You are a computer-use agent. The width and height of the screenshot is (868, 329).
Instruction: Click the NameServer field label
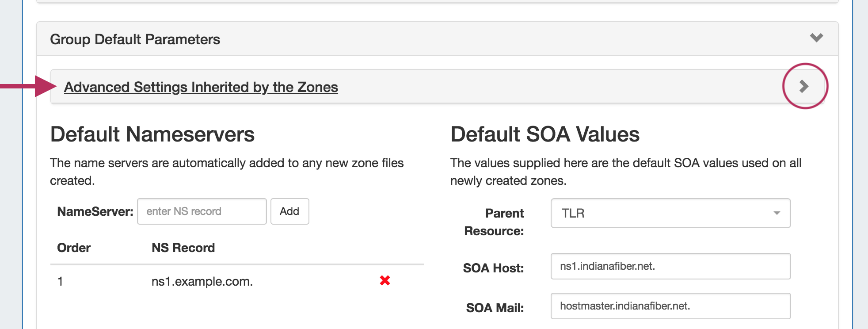pyautogui.click(x=95, y=212)
